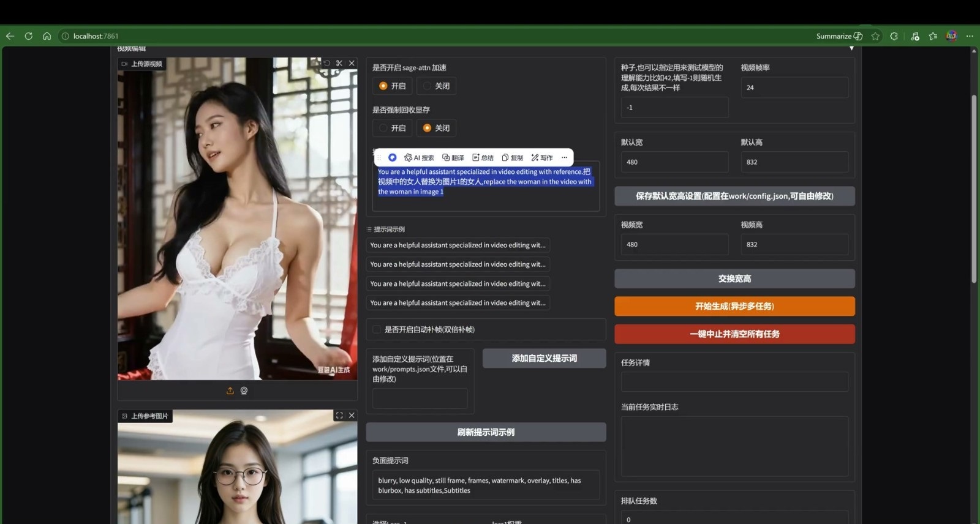Viewport: 980px width, 524px height.
Task: Enable sage-attn 加速 with 开启
Action: (x=392, y=86)
